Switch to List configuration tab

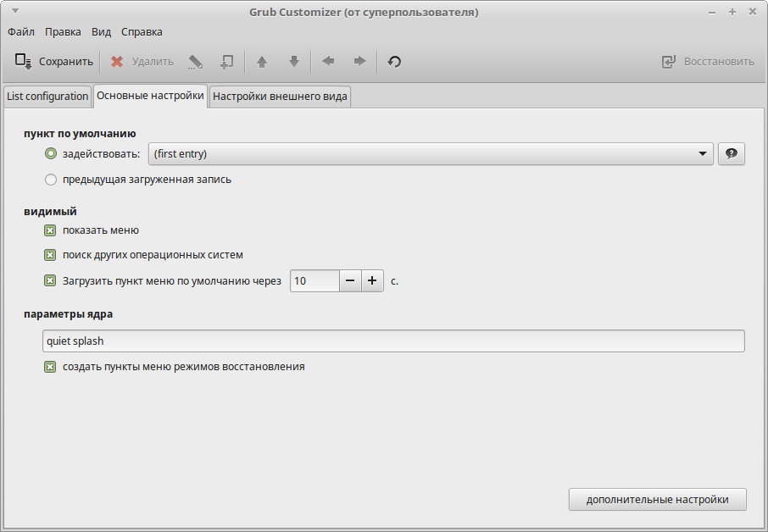pyautogui.click(x=47, y=97)
